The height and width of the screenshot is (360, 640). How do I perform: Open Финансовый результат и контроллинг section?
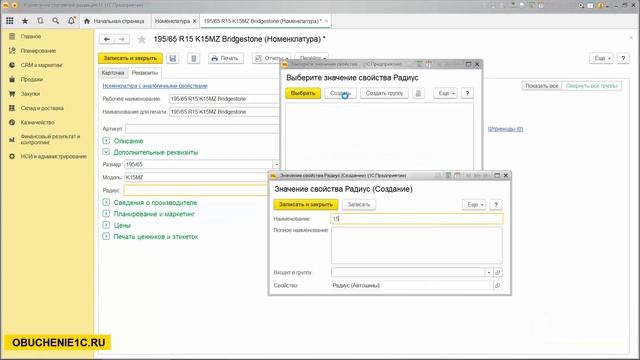(x=50, y=139)
